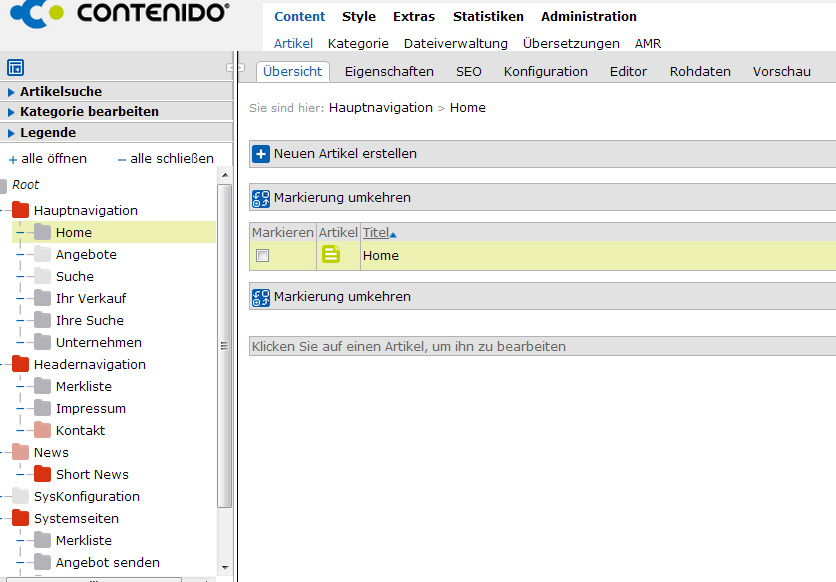Open the Vorschau tab
Image resolution: width=836 pixels, height=582 pixels.
[781, 71]
